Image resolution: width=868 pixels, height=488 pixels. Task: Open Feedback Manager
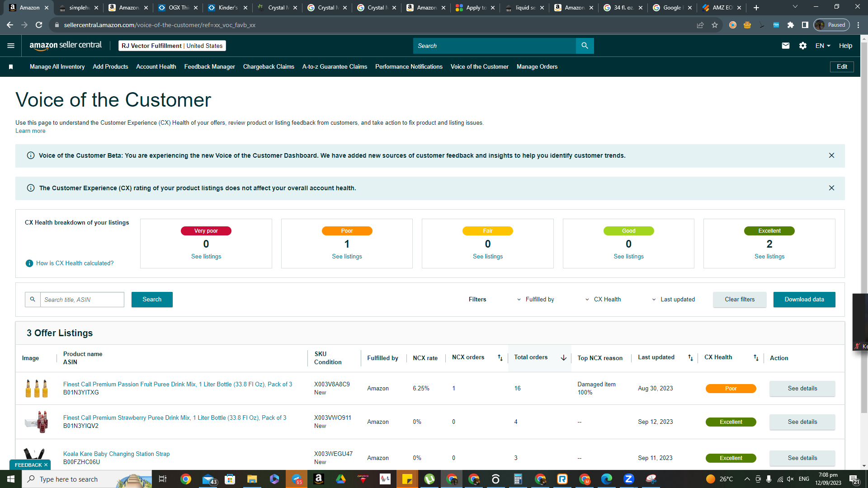(210, 67)
